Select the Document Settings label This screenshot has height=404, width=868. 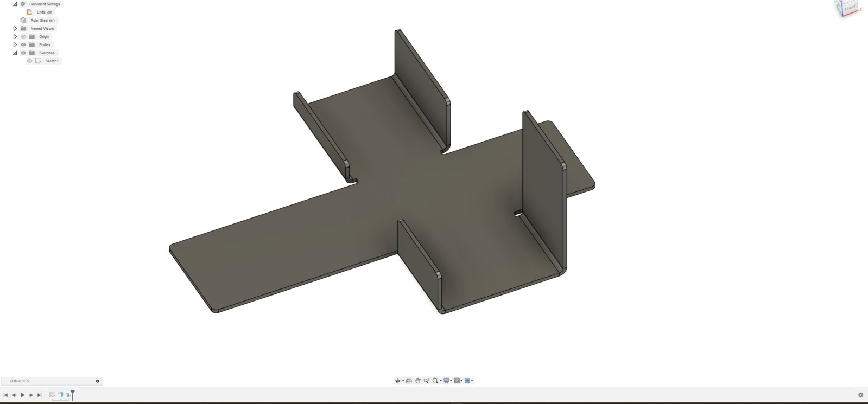tap(45, 4)
